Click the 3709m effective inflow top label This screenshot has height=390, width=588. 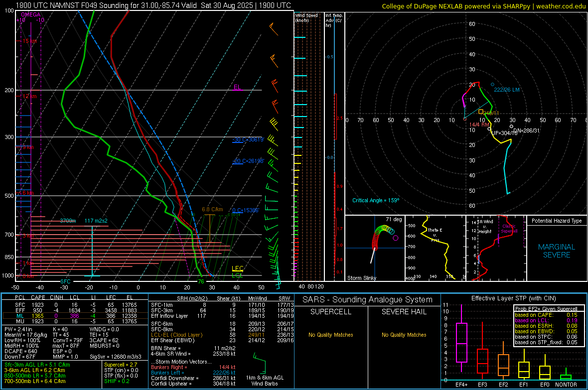[68, 221]
